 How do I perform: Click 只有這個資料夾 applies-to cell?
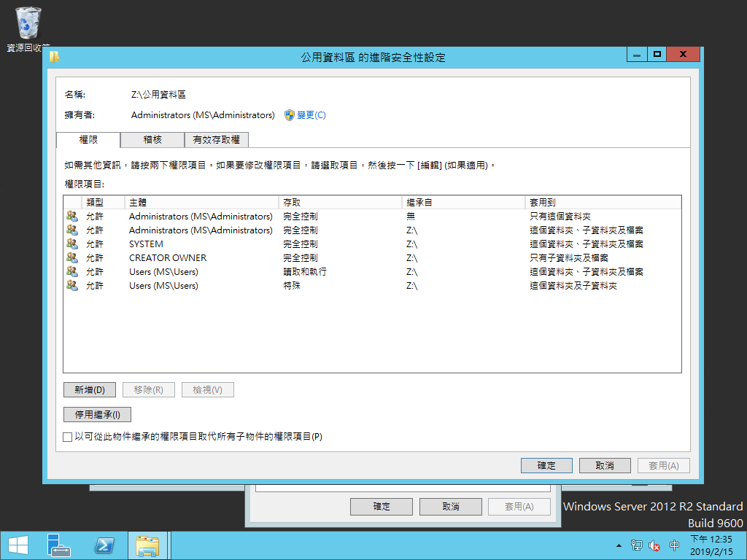pos(560,216)
